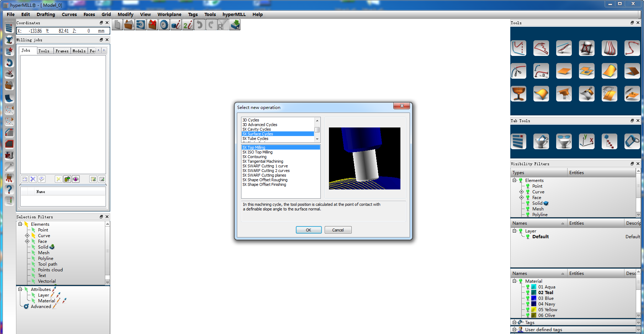The width and height of the screenshot is (644, 334).
Task: Toggle visibility lightbulb for Solid
Action: (x=528, y=203)
